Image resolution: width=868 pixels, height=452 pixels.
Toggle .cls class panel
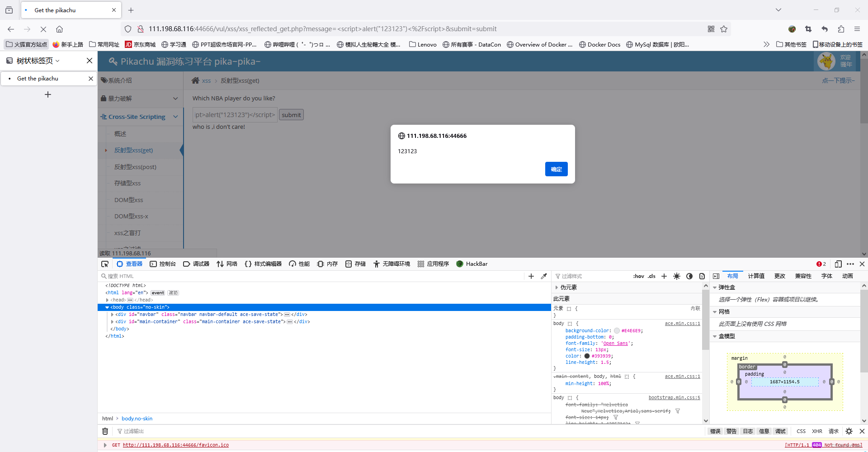click(651, 276)
